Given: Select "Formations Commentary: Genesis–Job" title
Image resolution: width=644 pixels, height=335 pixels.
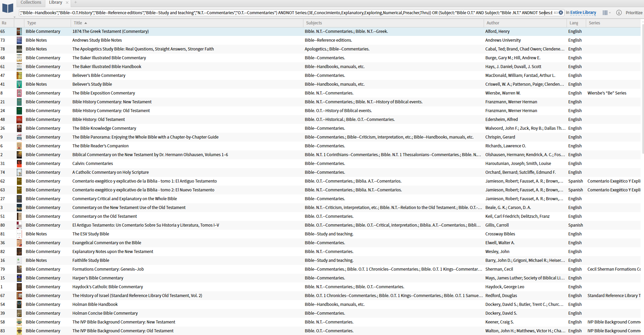Looking at the screenshot, I should pos(108,269).
